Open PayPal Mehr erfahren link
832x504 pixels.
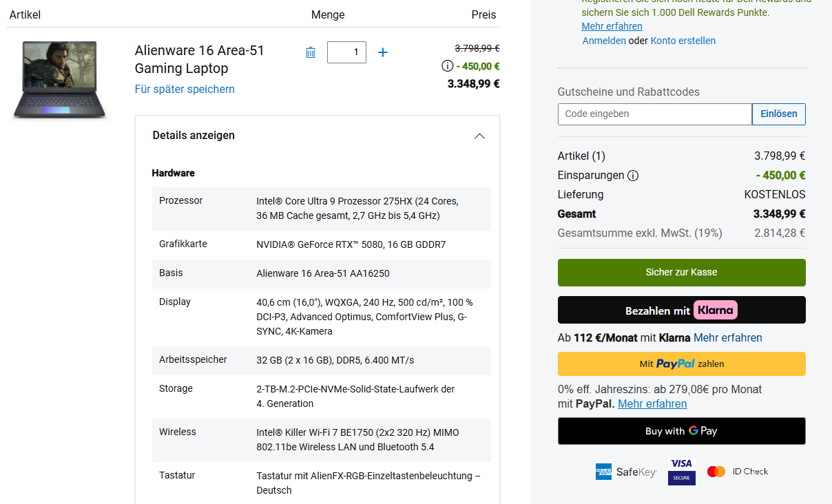click(652, 404)
